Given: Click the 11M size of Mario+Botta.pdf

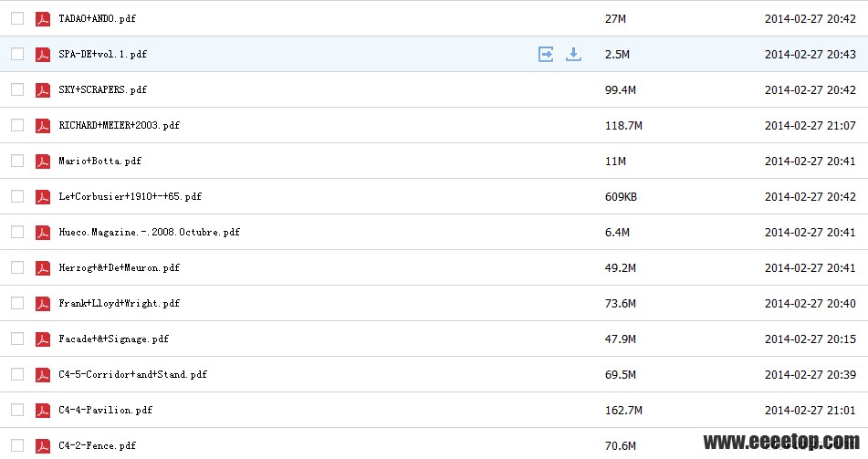Looking at the screenshot, I should pos(615,162).
